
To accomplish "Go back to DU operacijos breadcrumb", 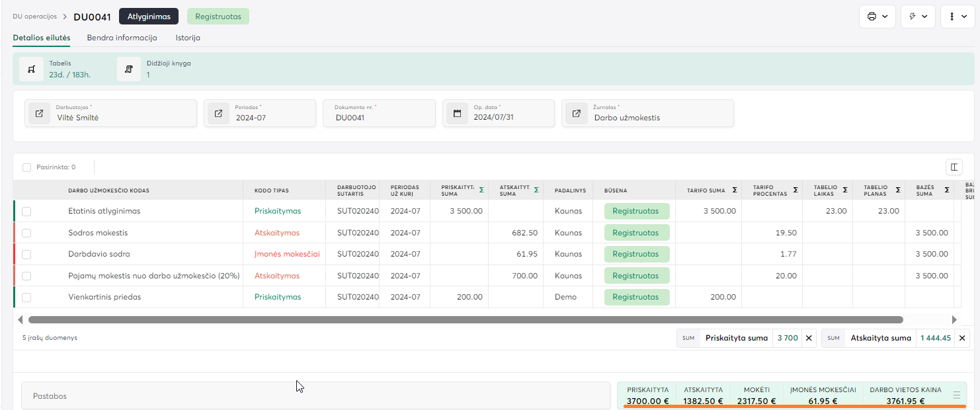I will (34, 17).
